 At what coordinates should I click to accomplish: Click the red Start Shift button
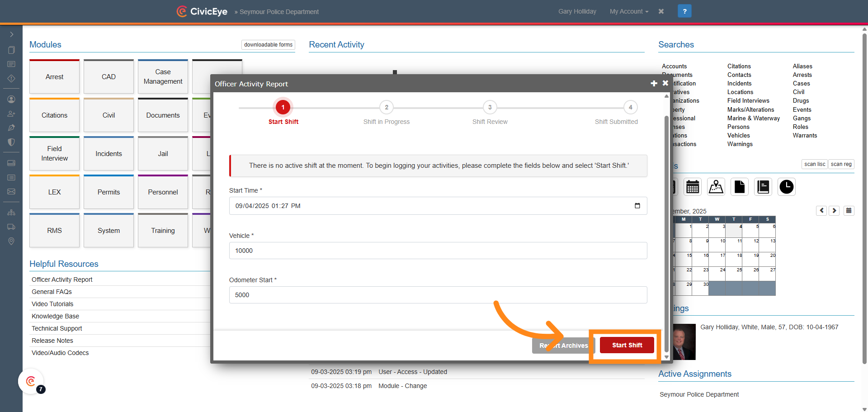627,345
